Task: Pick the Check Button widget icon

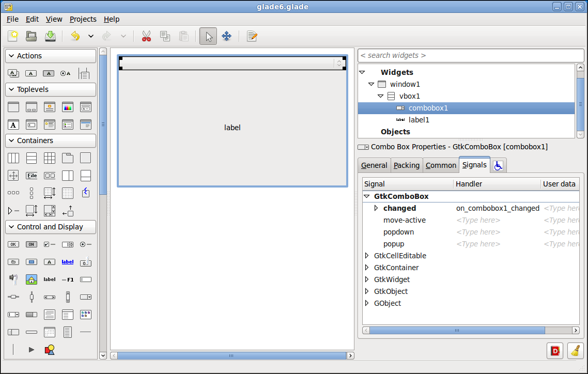Action: pyautogui.click(x=50, y=244)
